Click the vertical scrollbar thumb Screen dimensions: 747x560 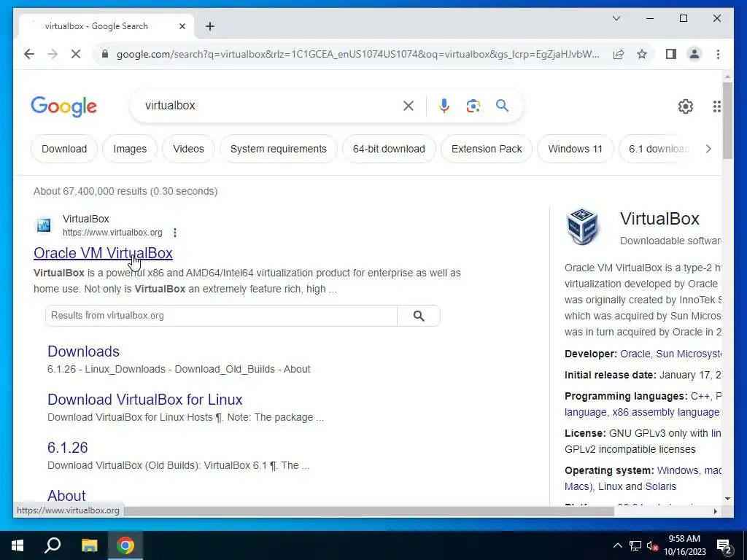pyautogui.click(x=727, y=120)
